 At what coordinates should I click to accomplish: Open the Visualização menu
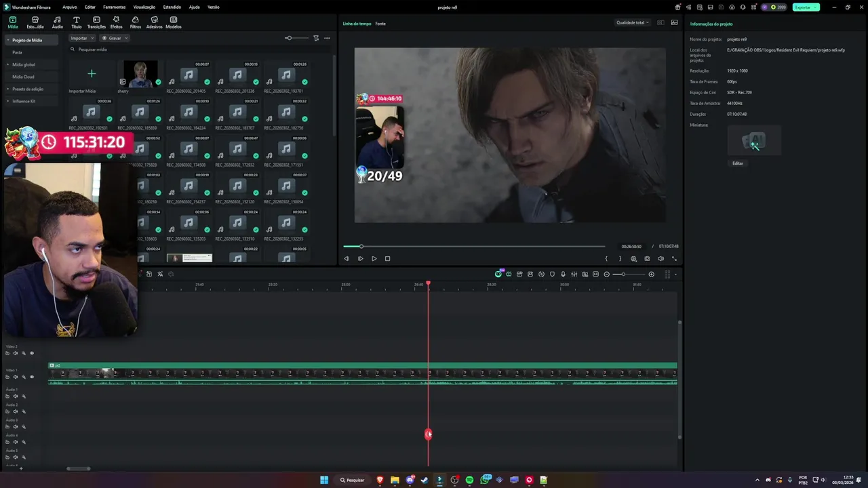click(x=144, y=7)
